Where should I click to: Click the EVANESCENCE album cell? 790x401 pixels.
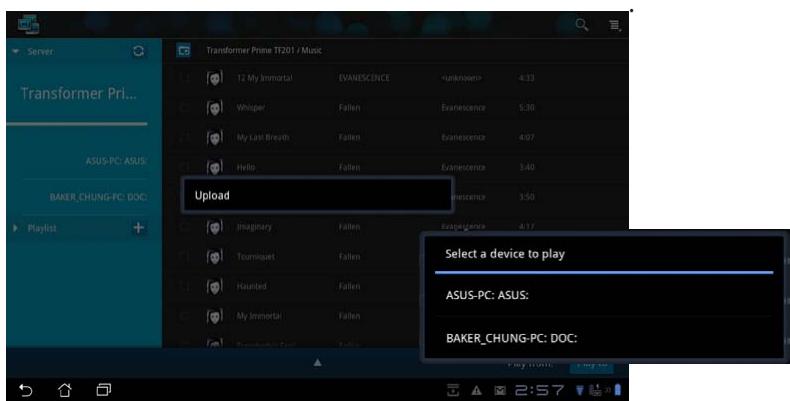tap(364, 78)
